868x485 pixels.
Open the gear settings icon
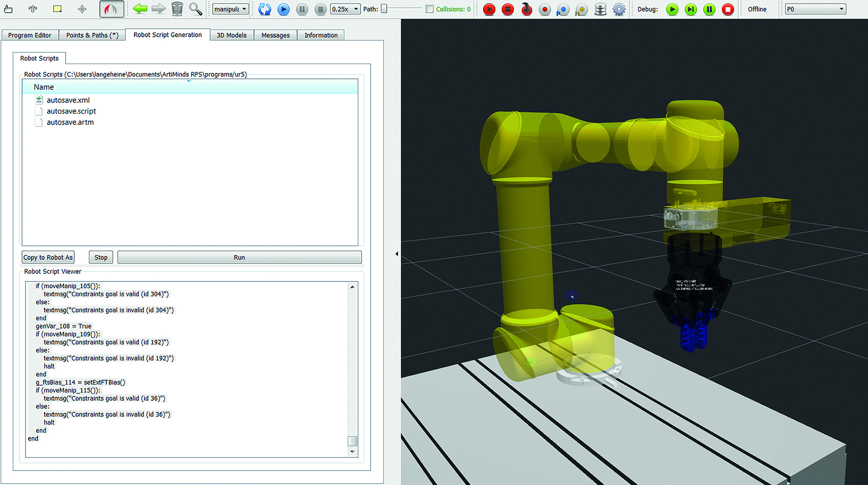point(619,9)
